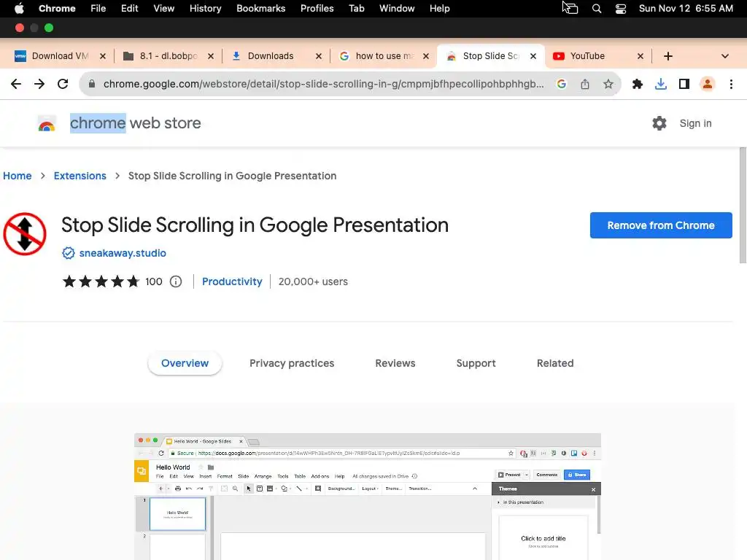Open the profile avatar menu
The height and width of the screenshot is (560, 747).
(x=708, y=85)
